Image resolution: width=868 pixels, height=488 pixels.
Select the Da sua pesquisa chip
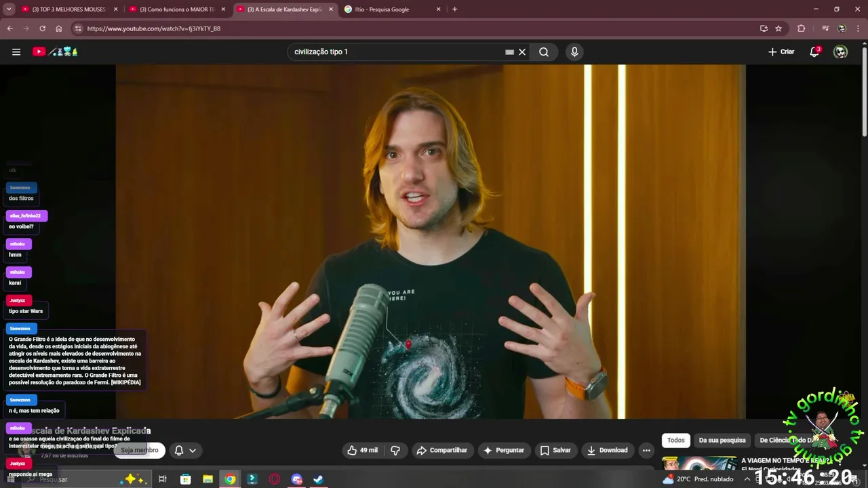pos(722,440)
